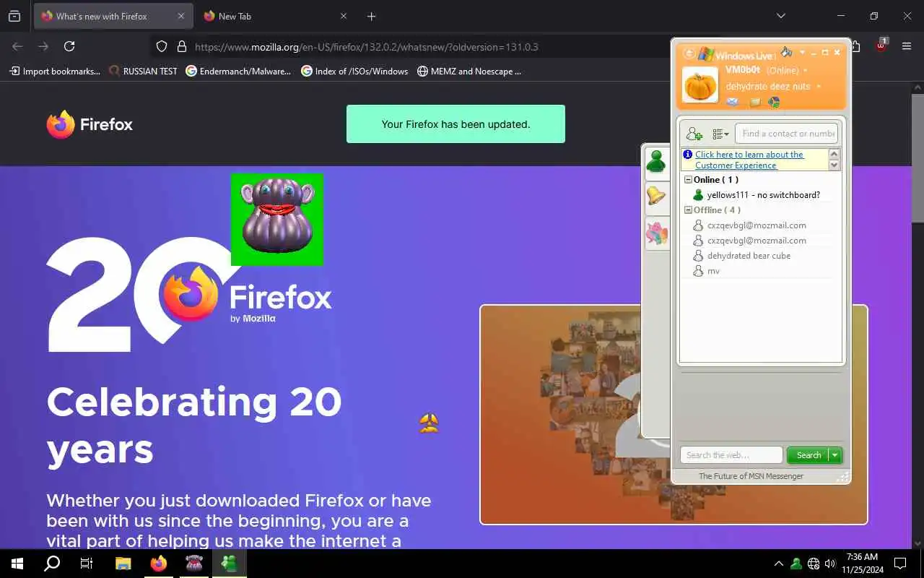Click the green monkey image on the page
Screen dimensions: 924x578
pyautogui.click(x=277, y=220)
